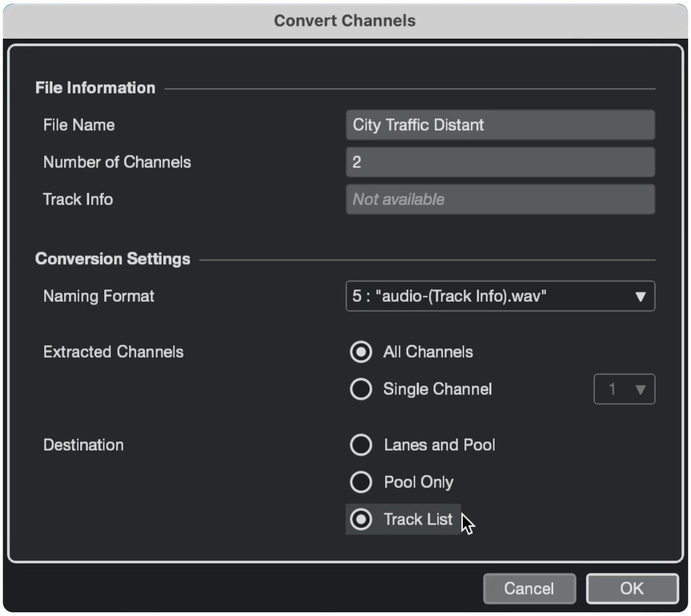Click the File Name field showing City Traffic Distant
This screenshot has width=691, height=616.
coord(500,125)
